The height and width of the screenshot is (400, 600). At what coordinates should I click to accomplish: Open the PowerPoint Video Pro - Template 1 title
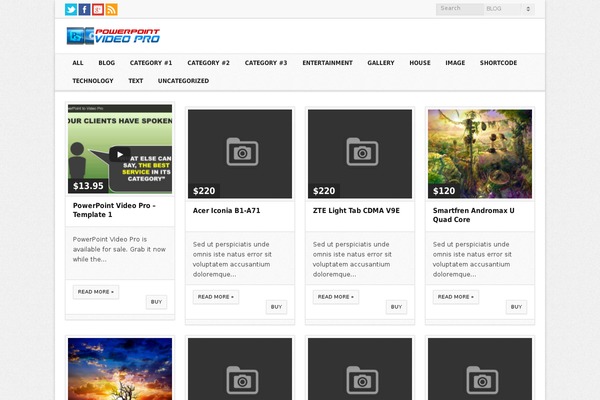click(x=114, y=210)
